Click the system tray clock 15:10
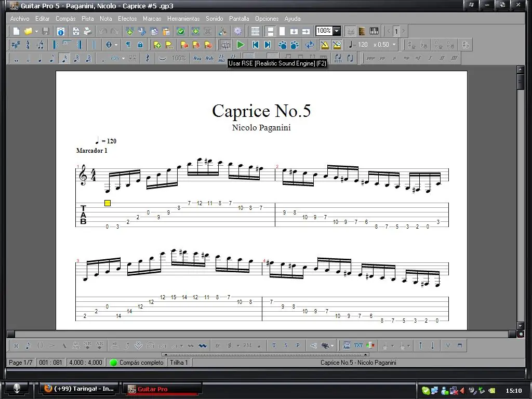532x399 pixels. [x=513, y=391]
